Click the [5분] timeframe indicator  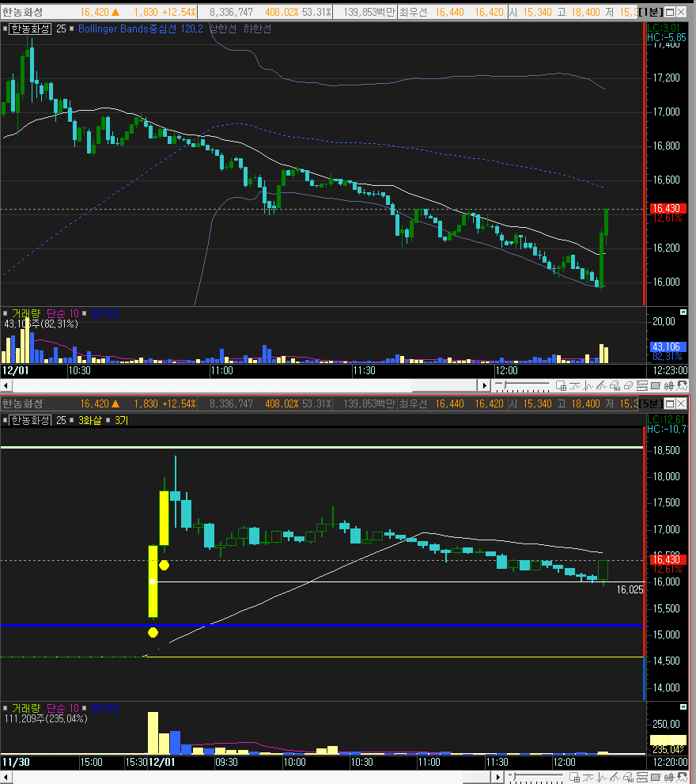pyautogui.click(x=651, y=403)
